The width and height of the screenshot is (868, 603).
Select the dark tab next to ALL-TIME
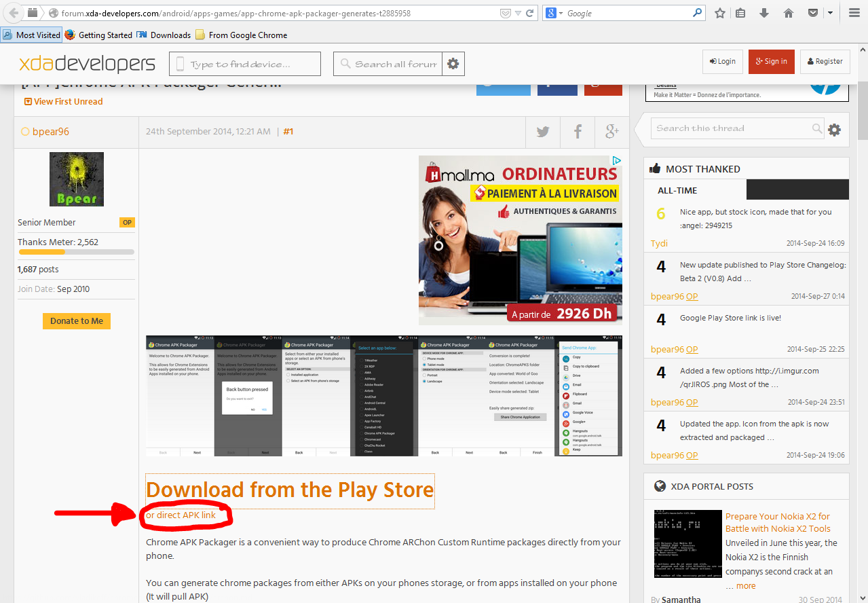pos(797,189)
